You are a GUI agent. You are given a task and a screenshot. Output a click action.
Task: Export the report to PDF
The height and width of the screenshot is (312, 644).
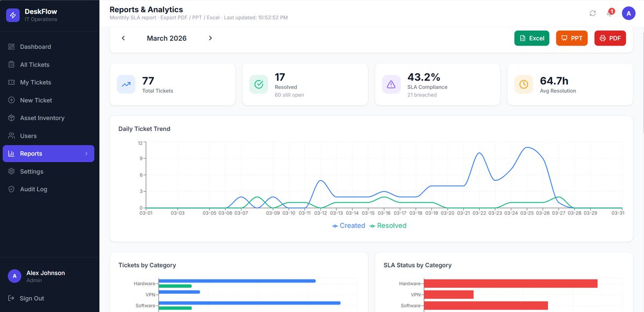(610, 38)
